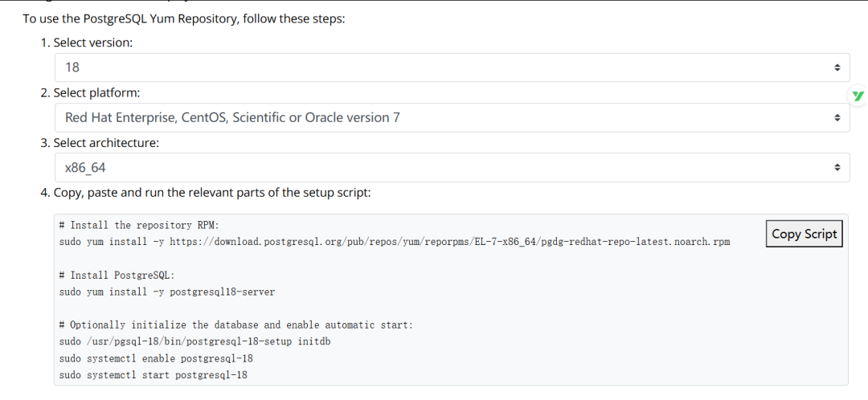Viewport: 868px width, 400px height.
Task: Click the systemctl enable postgresql-18 line
Action: coord(156,358)
